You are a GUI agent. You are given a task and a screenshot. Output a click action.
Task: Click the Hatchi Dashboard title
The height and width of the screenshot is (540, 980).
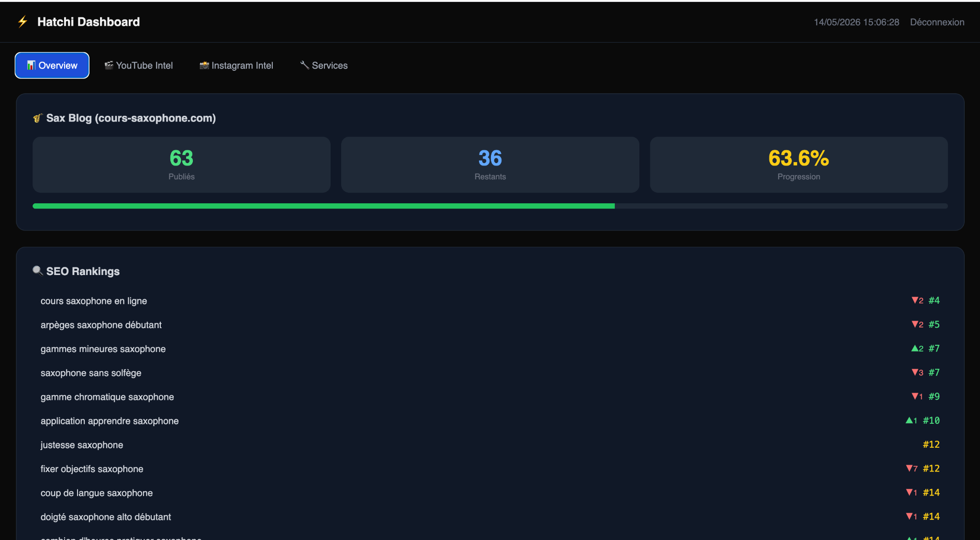[89, 22]
